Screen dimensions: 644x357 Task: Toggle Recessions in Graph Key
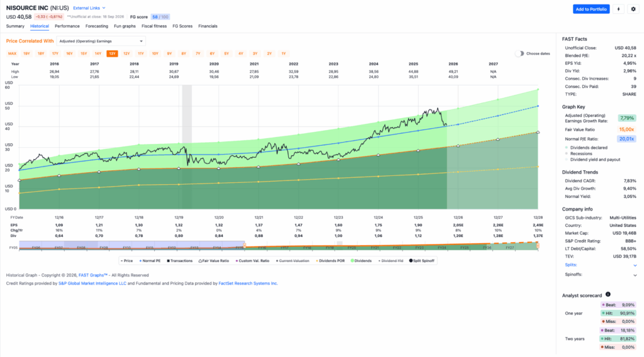[x=579, y=153]
